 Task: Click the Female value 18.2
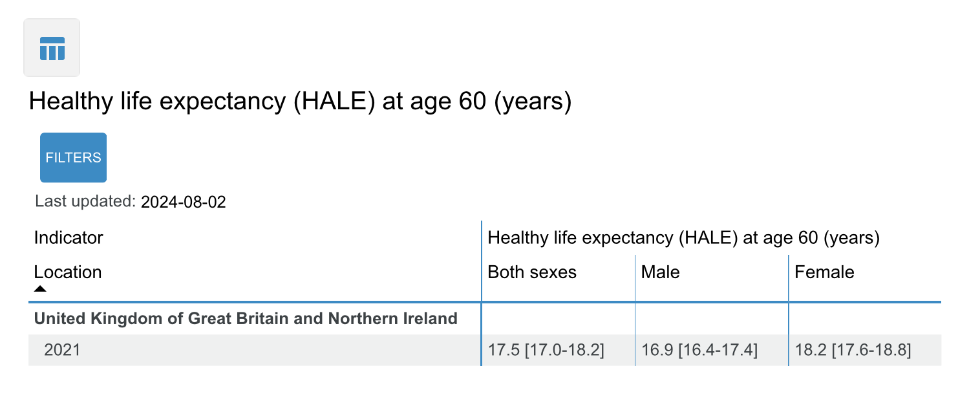[853, 351]
